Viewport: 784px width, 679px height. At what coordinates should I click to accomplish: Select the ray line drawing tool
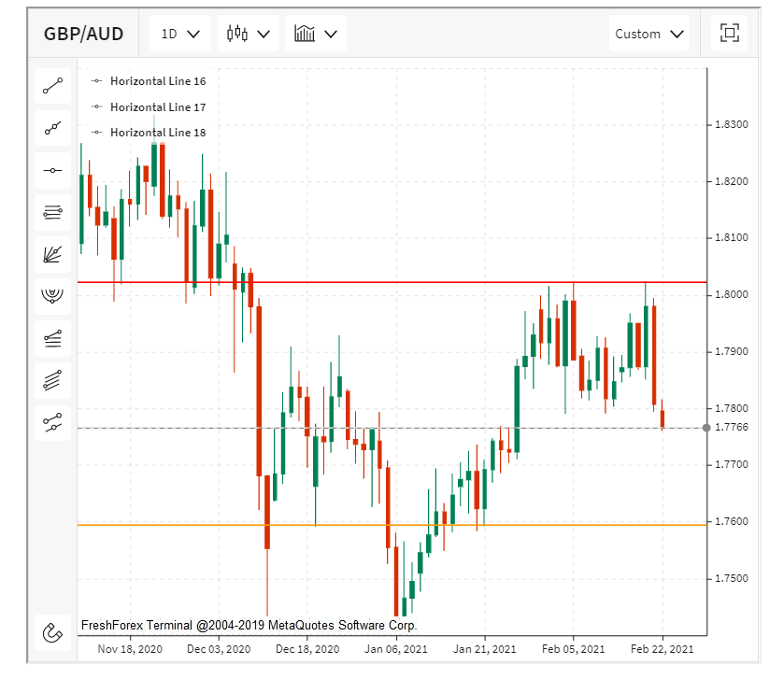click(52, 128)
